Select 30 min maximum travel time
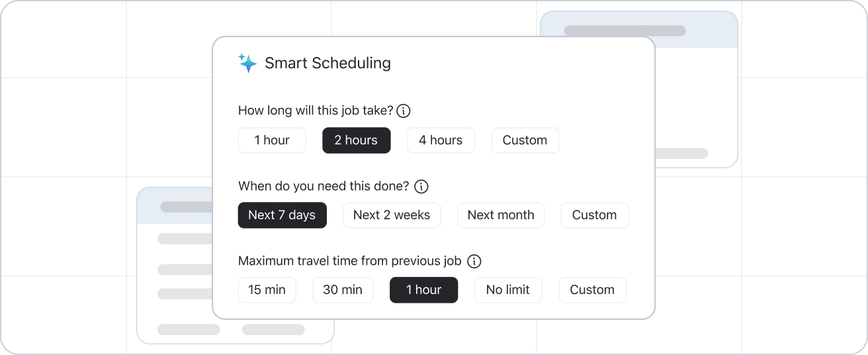The width and height of the screenshot is (868, 355). (343, 290)
